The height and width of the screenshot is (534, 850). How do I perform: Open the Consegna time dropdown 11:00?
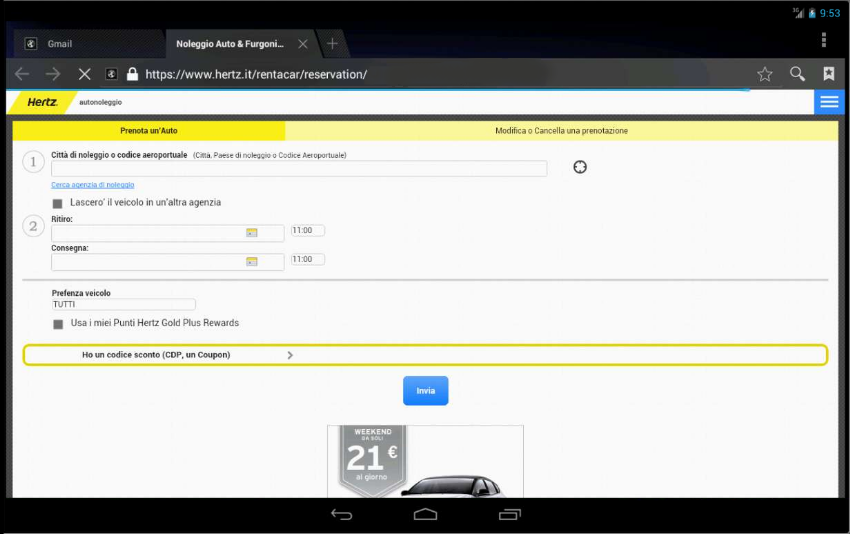pos(307,259)
